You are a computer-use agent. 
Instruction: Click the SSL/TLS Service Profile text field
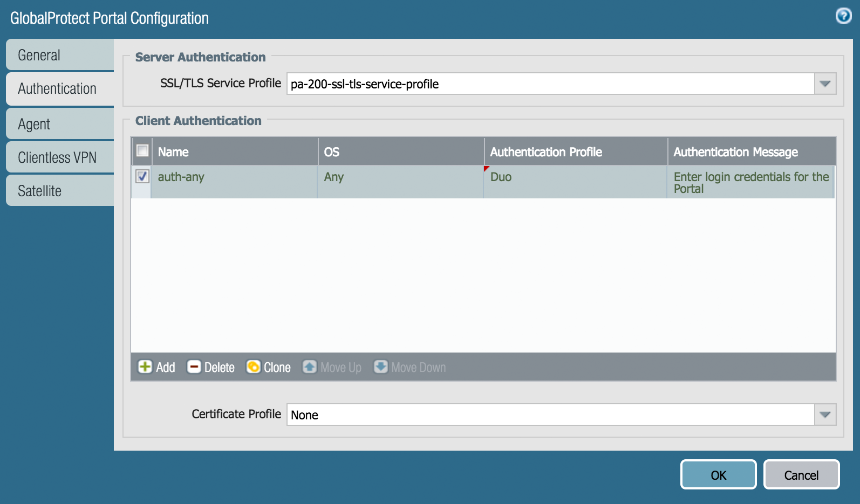(x=549, y=84)
